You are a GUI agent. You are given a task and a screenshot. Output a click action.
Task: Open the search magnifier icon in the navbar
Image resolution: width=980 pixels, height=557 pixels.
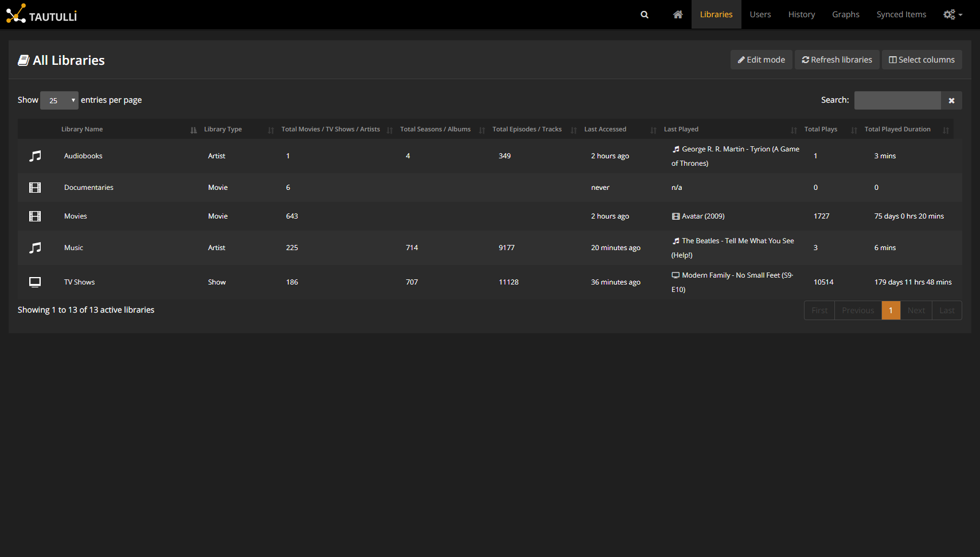(645, 15)
